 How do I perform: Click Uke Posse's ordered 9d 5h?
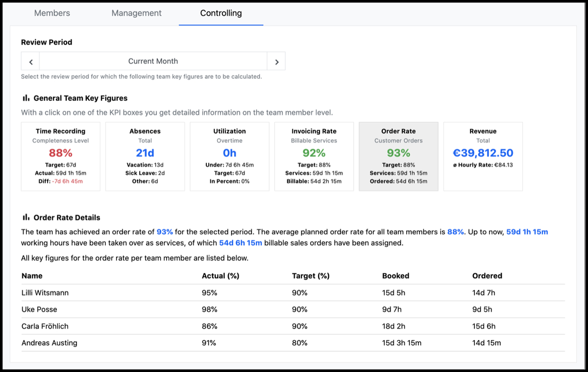coord(482,309)
